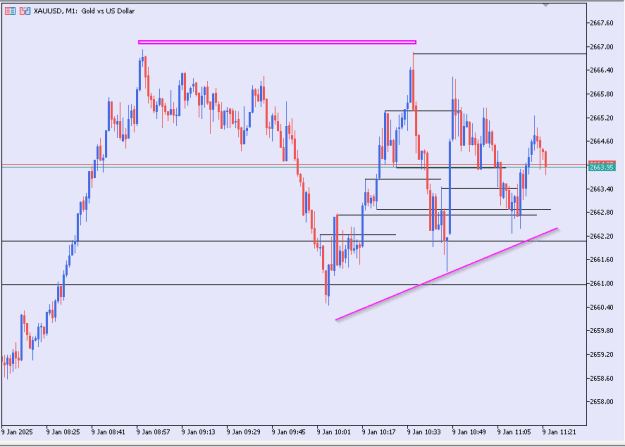
Task: Click time axis label '9 Jan 10:49'
Action: (469, 432)
